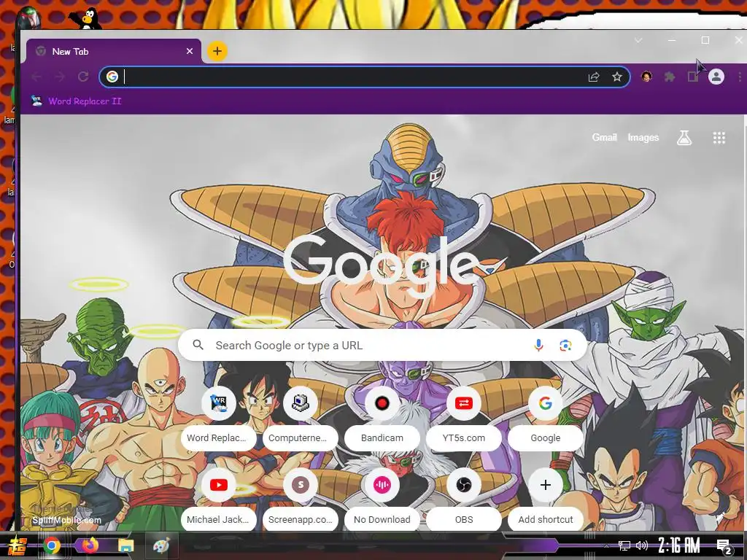Click the 2:16 AM taskbar clock
Image resolution: width=747 pixels, height=560 pixels.
coord(678,545)
